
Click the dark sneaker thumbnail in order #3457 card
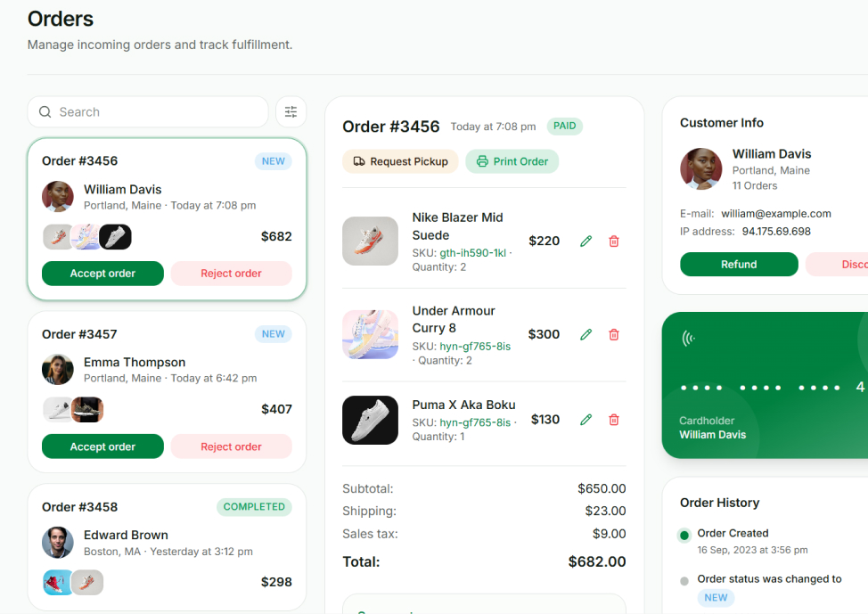coord(87,410)
